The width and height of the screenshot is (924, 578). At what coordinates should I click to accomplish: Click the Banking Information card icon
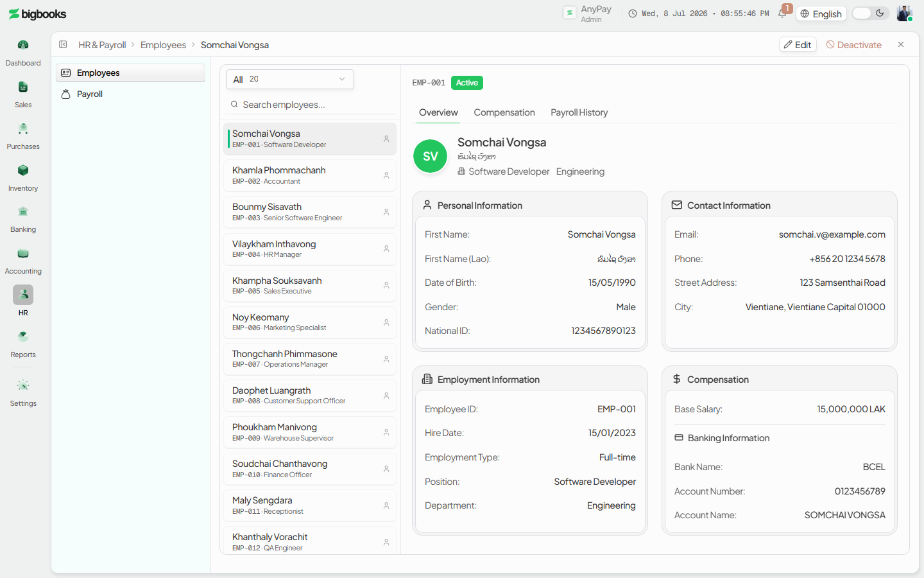[x=679, y=437]
